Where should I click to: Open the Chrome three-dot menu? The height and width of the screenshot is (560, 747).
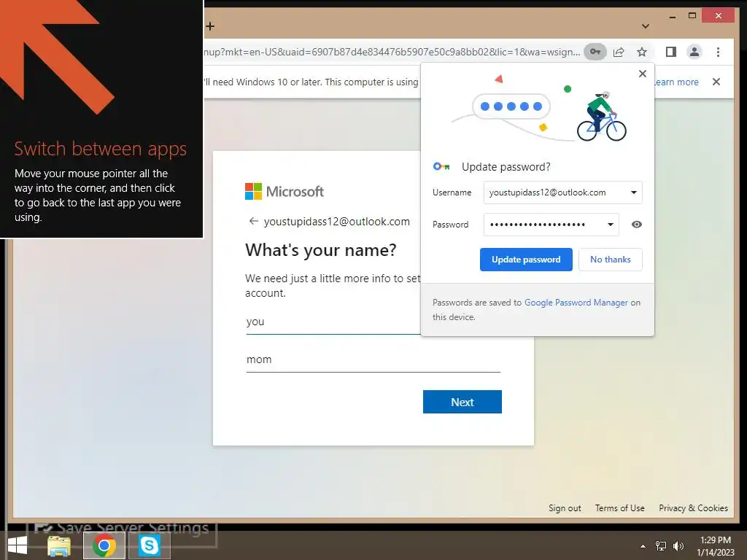718,52
